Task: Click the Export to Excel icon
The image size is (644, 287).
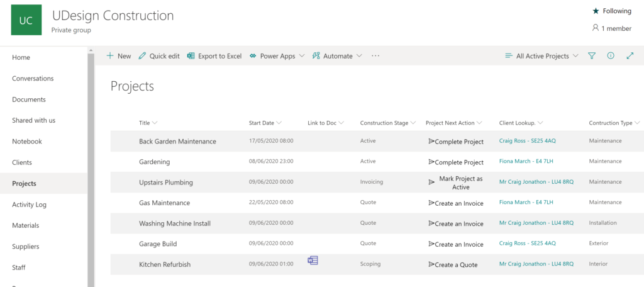Action: pyautogui.click(x=191, y=56)
